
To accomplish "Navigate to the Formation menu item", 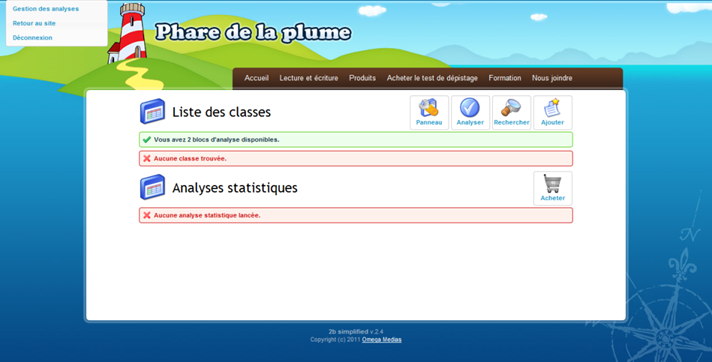I will tap(505, 78).
